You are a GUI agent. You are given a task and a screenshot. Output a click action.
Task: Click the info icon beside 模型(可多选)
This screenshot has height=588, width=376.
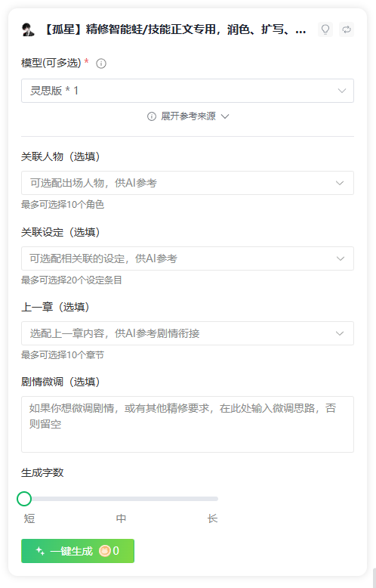coord(101,63)
